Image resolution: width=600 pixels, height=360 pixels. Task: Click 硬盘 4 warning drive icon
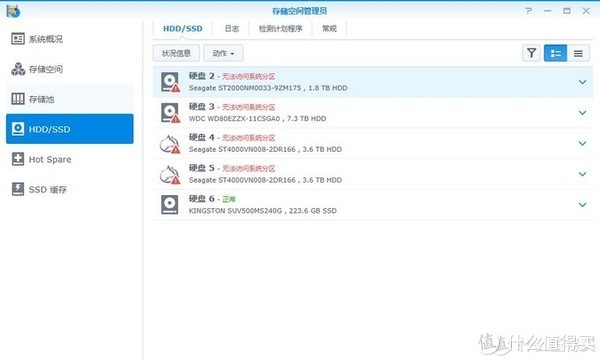coord(170,143)
